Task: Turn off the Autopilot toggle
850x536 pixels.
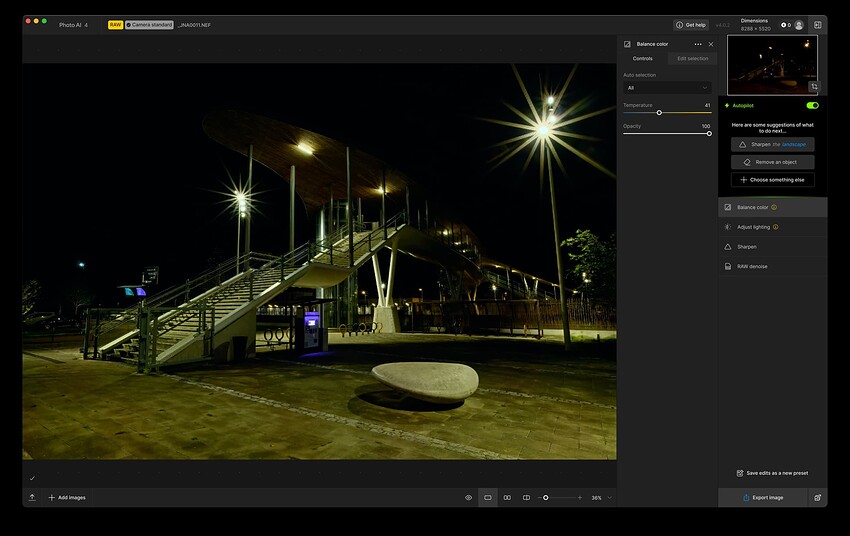Action: [x=812, y=105]
